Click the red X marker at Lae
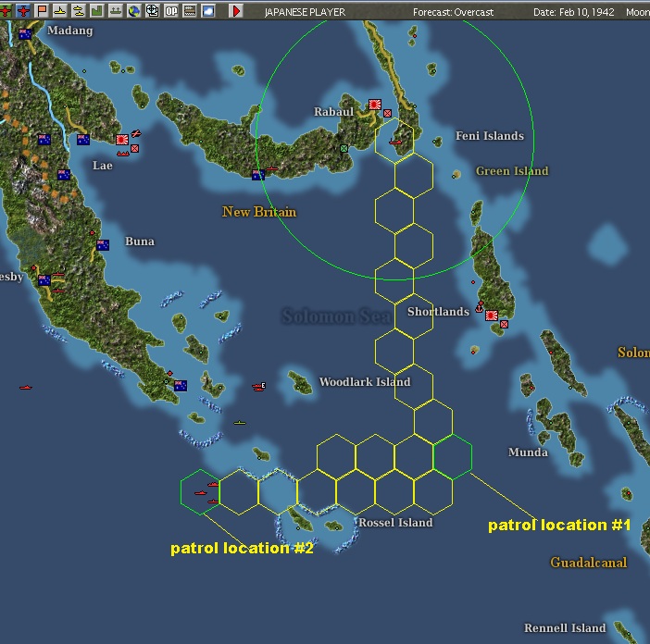The height and width of the screenshot is (644, 650). (135, 148)
